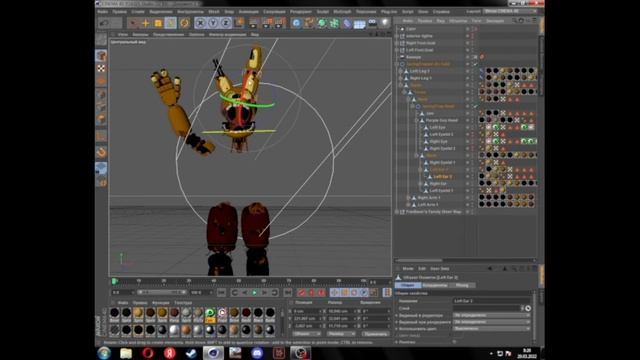Click the timeline preview range slider
Viewport: 640px width, 360px height.
[162, 292]
